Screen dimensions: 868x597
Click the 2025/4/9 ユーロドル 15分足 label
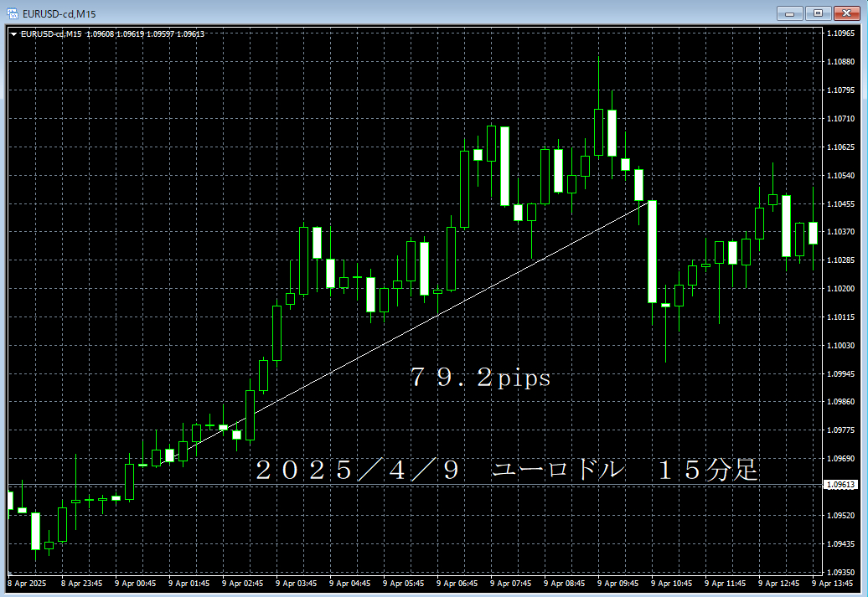pos(506,470)
